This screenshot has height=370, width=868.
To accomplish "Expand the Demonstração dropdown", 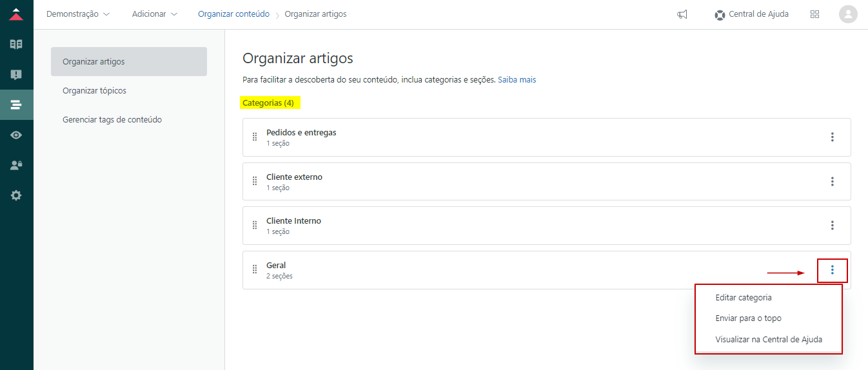I will point(78,14).
